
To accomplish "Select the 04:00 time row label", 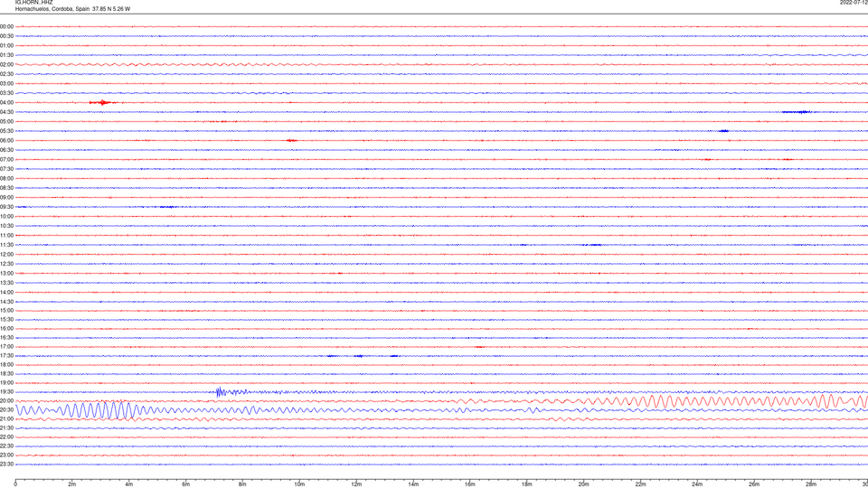I will pos(6,102).
